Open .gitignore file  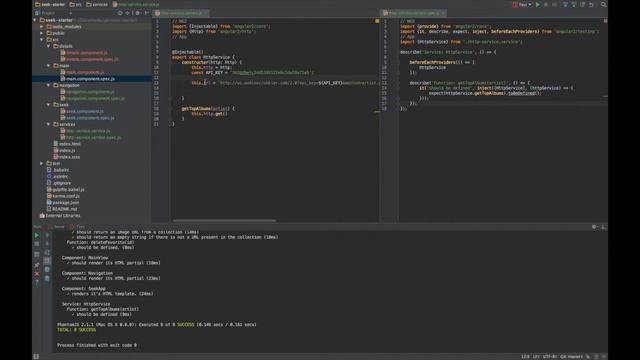pyautogui.click(x=62, y=183)
